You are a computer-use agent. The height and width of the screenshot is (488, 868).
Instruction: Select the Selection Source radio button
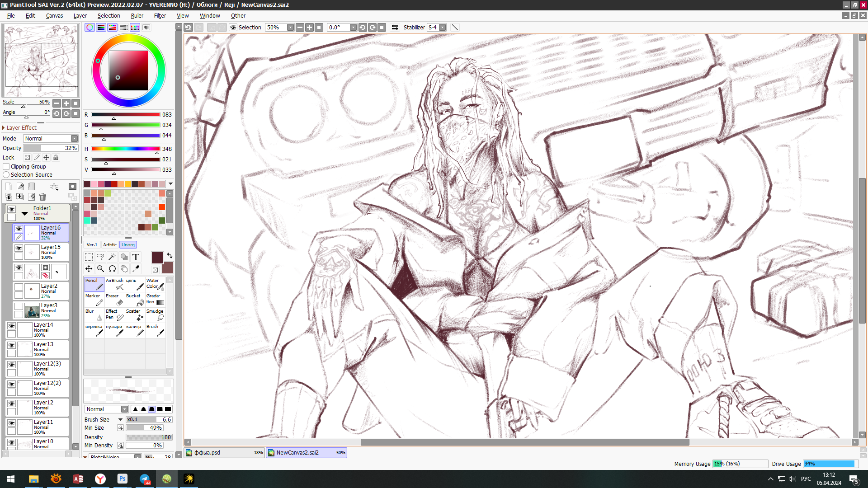point(6,175)
